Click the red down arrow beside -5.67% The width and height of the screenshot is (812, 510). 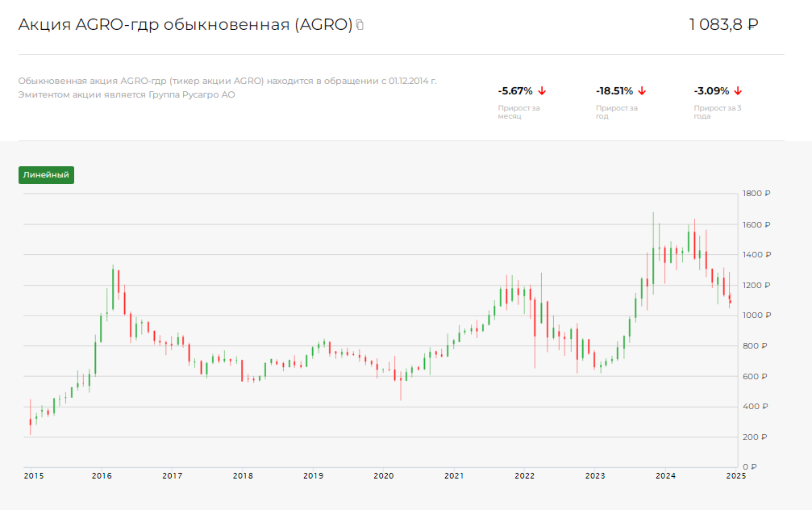pyautogui.click(x=543, y=91)
